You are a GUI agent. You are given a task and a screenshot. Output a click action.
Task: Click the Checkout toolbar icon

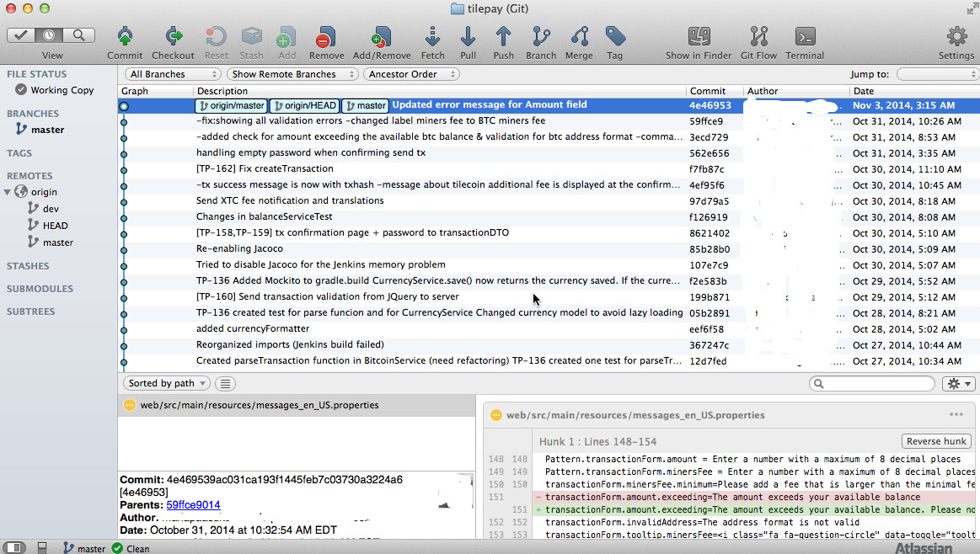click(173, 37)
